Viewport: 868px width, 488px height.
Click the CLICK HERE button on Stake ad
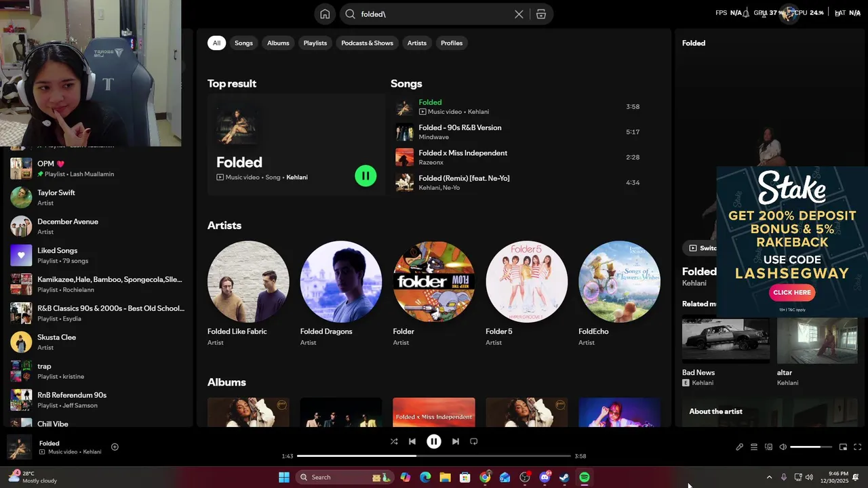pyautogui.click(x=792, y=292)
